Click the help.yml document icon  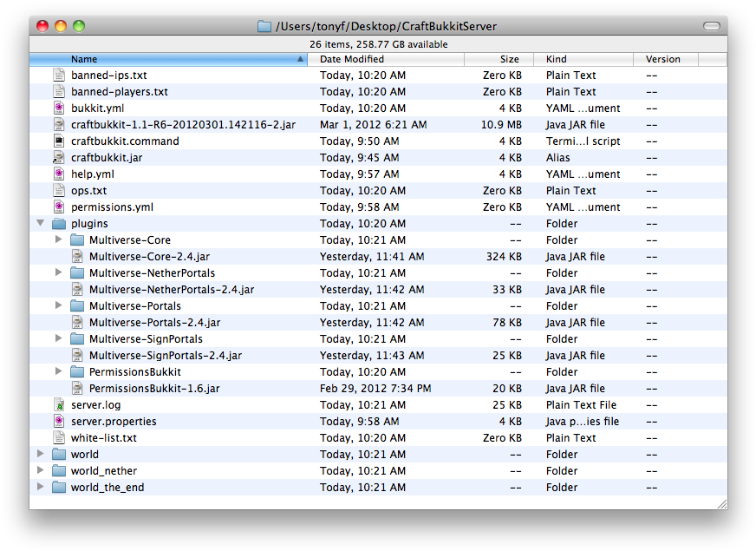(58, 174)
